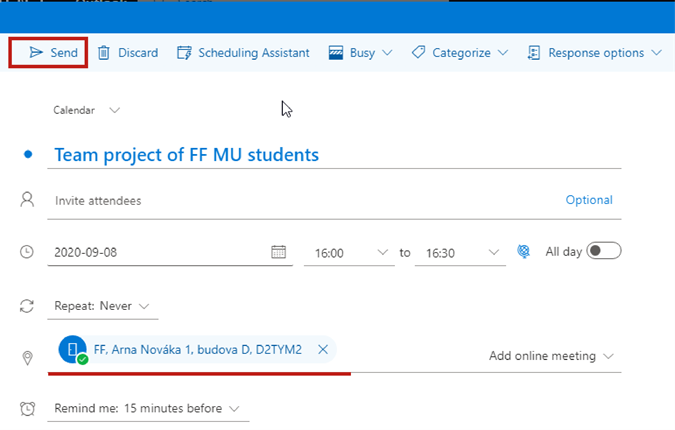Click the time zone globe icon
675x430 pixels.
[523, 252]
